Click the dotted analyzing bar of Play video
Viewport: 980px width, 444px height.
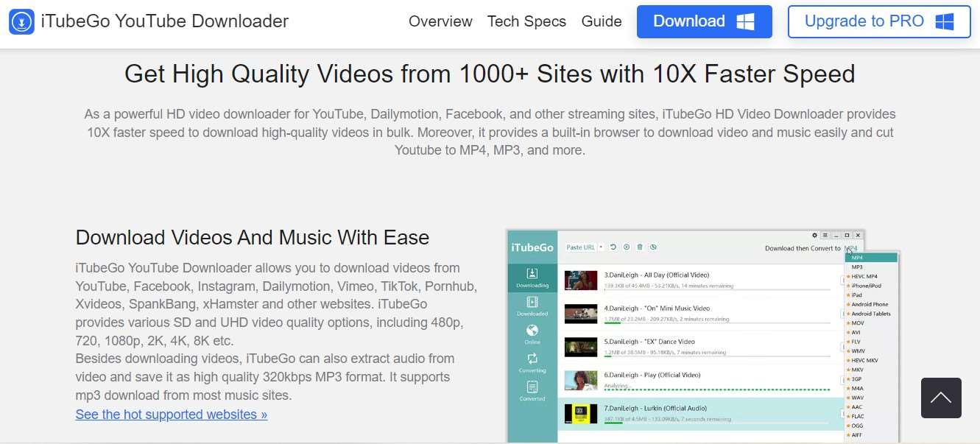pyautogui.click(x=717, y=390)
